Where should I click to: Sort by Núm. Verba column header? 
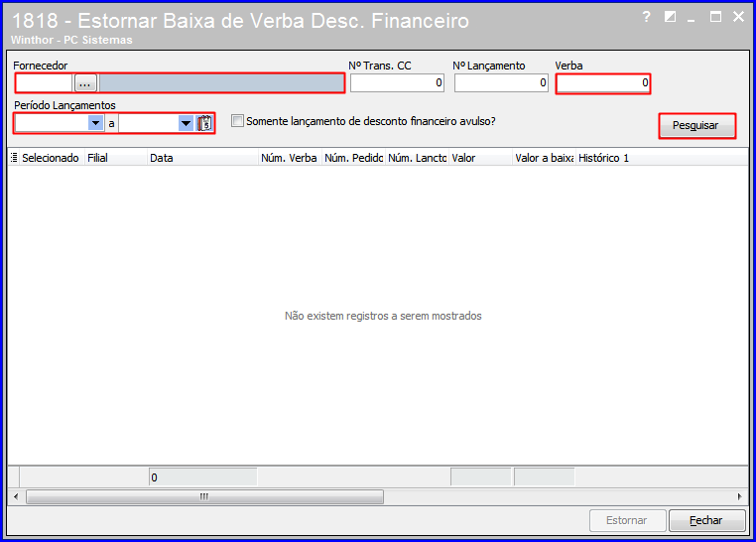coord(290,158)
